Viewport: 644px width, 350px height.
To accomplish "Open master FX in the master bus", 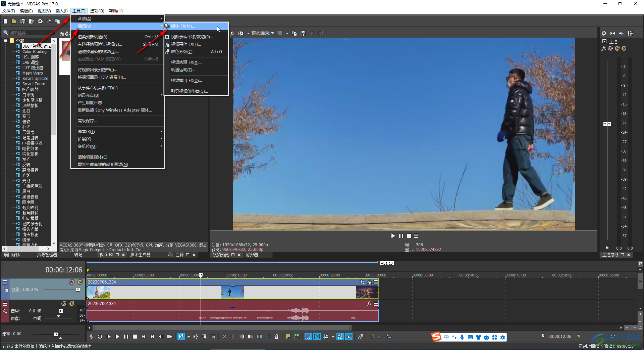I will point(604,48).
